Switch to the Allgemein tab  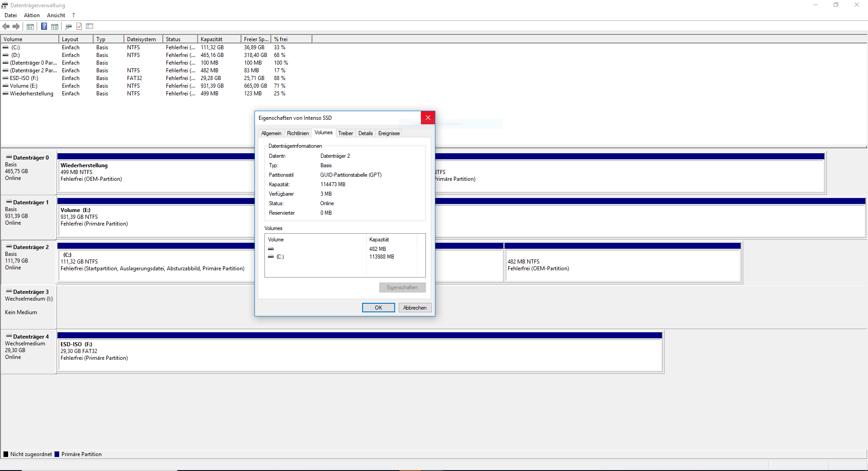[271, 133]
